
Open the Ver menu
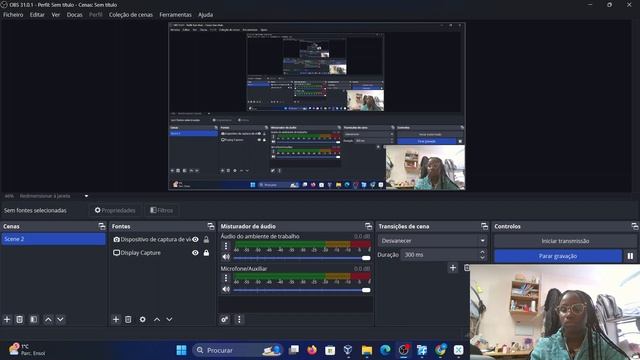point(56,15)
